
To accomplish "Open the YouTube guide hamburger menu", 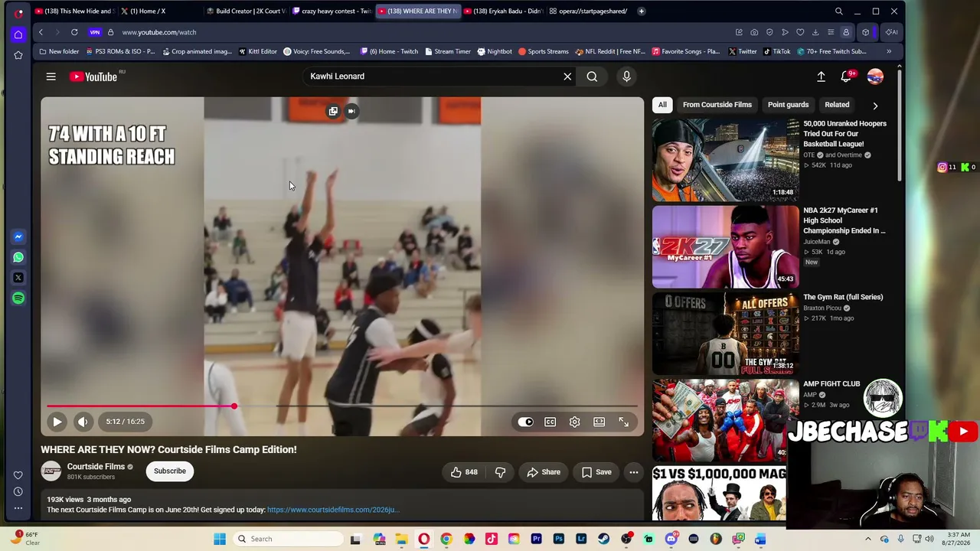I will (51, 77).
